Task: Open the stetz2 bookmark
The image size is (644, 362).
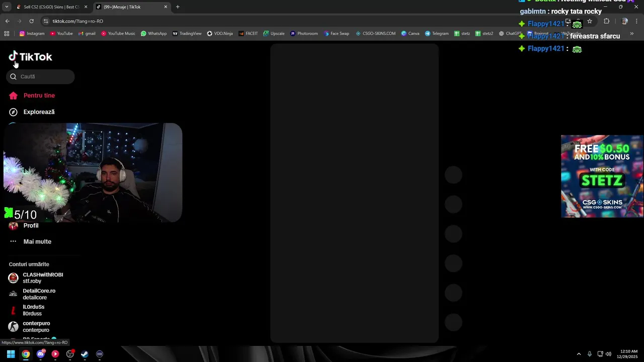Action: coord(485,34)
